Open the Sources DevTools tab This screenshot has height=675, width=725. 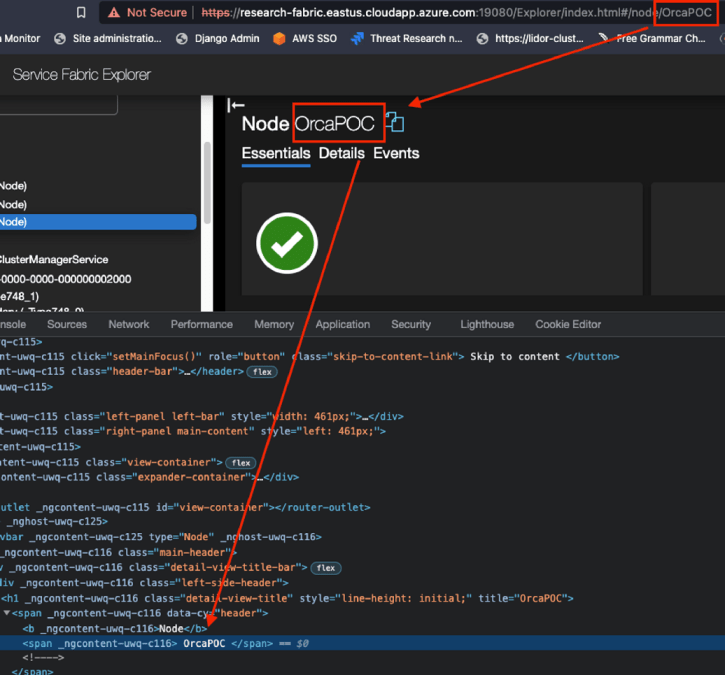point(67,324)
